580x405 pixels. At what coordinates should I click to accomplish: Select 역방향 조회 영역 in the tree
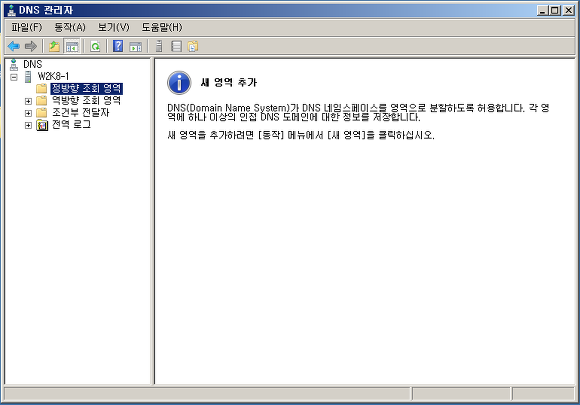pyautogui.click(x=86, y=100)
